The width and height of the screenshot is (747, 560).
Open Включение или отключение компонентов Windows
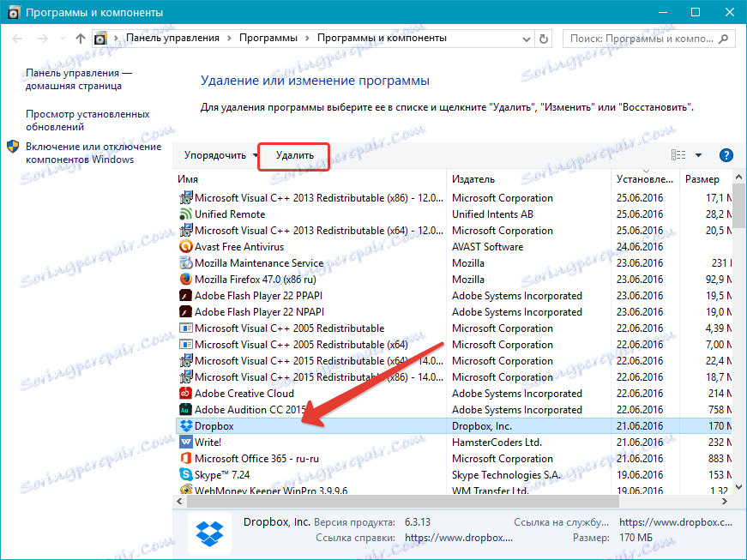click(x=93, y=153)
